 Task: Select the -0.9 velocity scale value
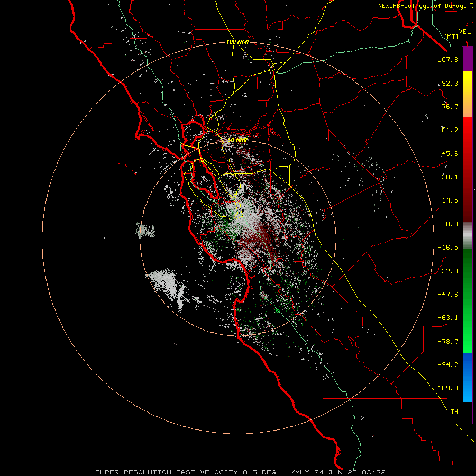coord(450,224)
